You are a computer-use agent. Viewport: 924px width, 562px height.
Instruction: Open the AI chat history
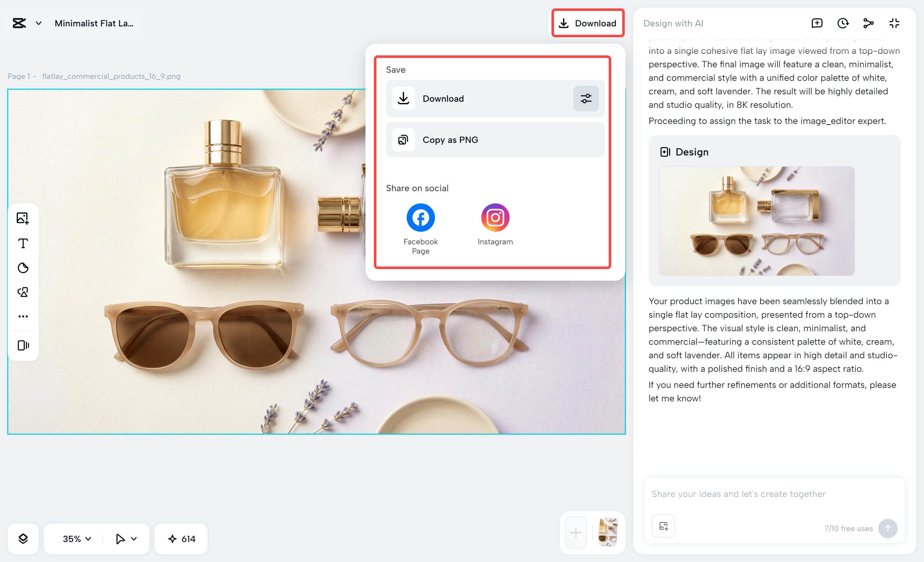click(843, 23)
